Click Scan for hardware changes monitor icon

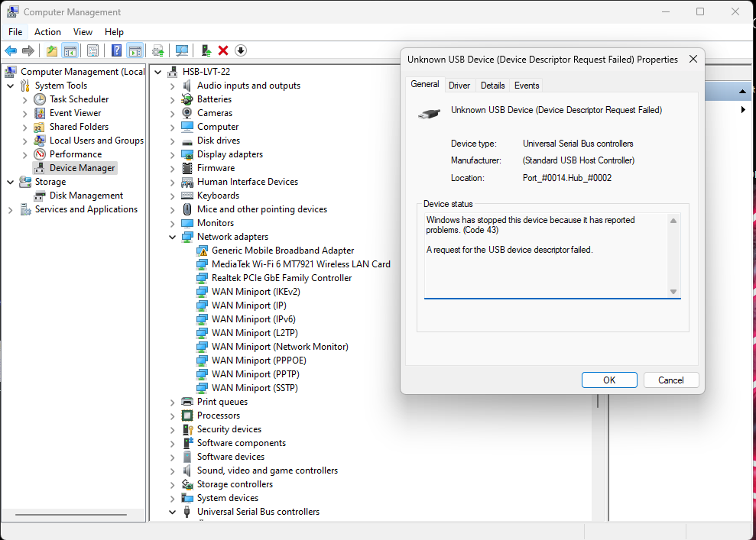click(182, 50)
